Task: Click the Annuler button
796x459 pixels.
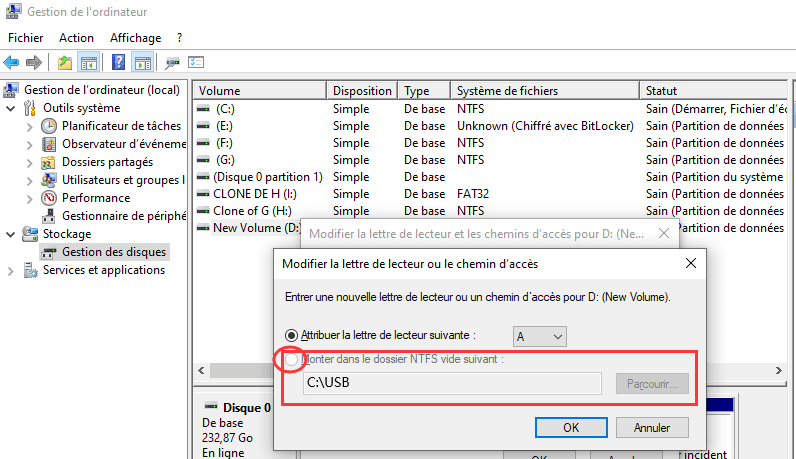Action: point(651,427)
